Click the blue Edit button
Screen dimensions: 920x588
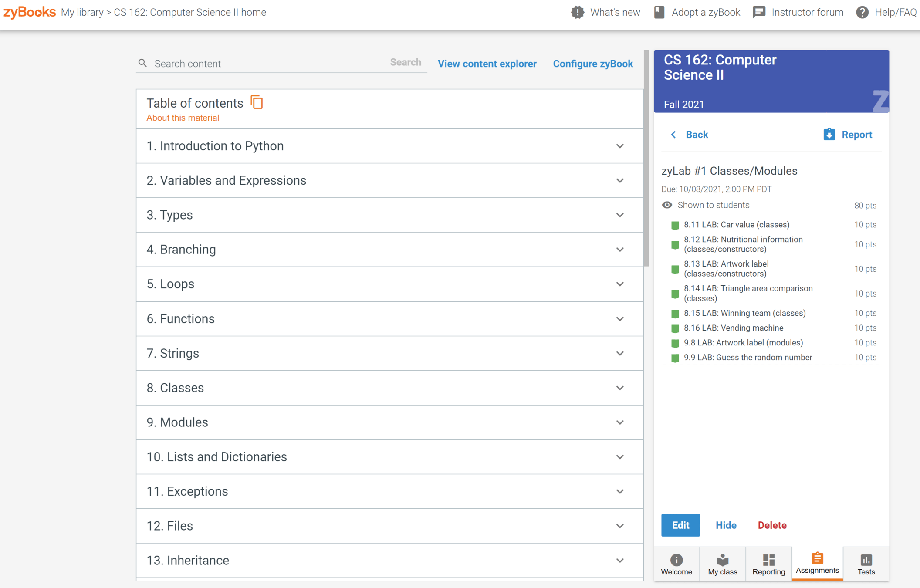pos(680,525)
